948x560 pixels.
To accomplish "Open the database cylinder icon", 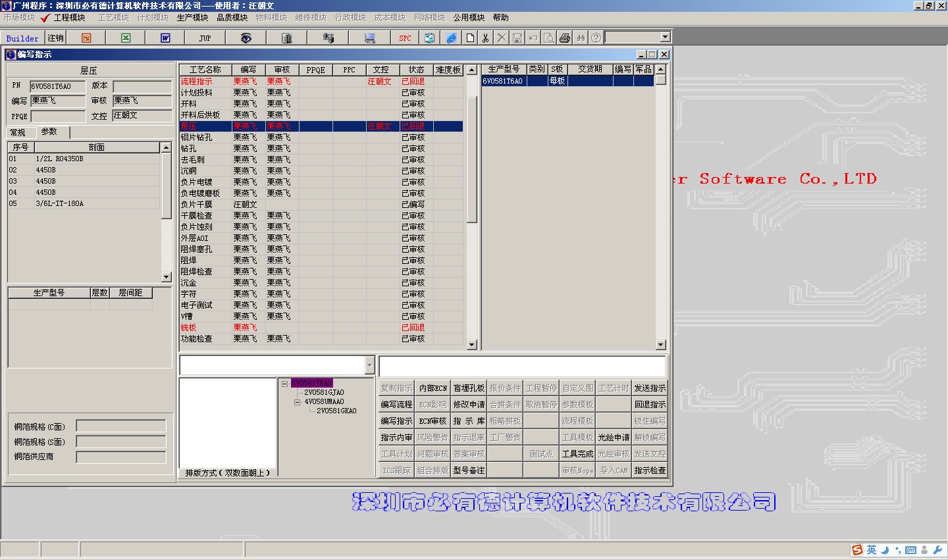I will [x=286, y=38].
